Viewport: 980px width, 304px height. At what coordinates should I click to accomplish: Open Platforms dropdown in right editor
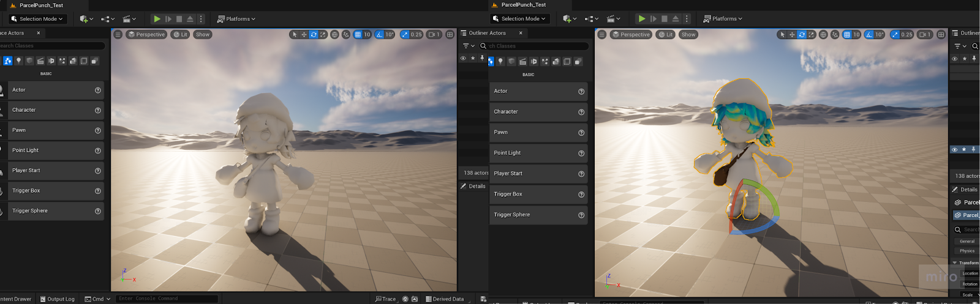723,19
